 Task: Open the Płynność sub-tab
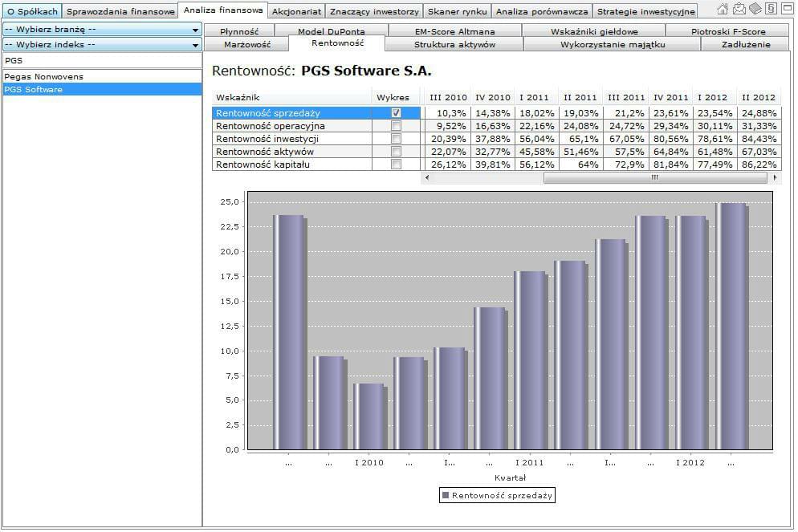(239, 31)
